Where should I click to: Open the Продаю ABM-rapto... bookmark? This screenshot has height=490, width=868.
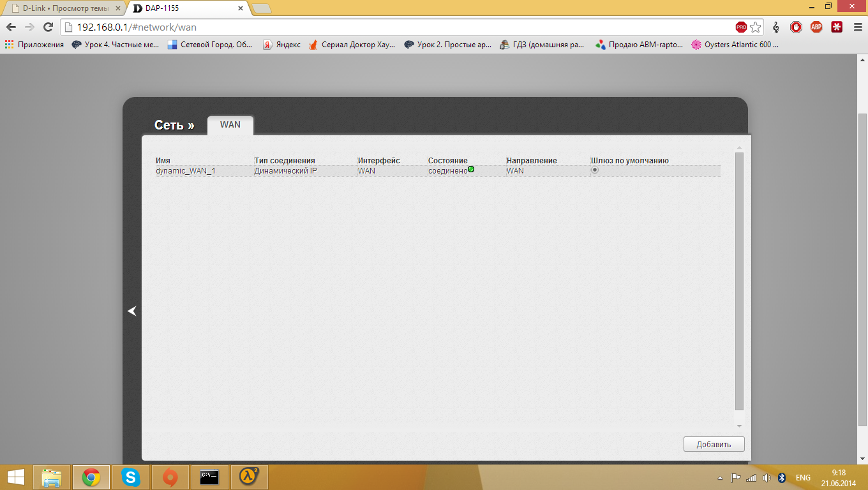639,45
